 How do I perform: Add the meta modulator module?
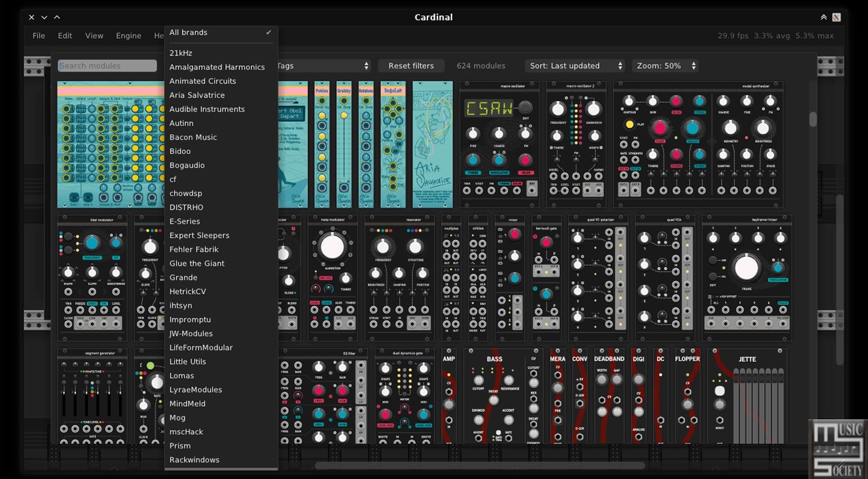333,278
